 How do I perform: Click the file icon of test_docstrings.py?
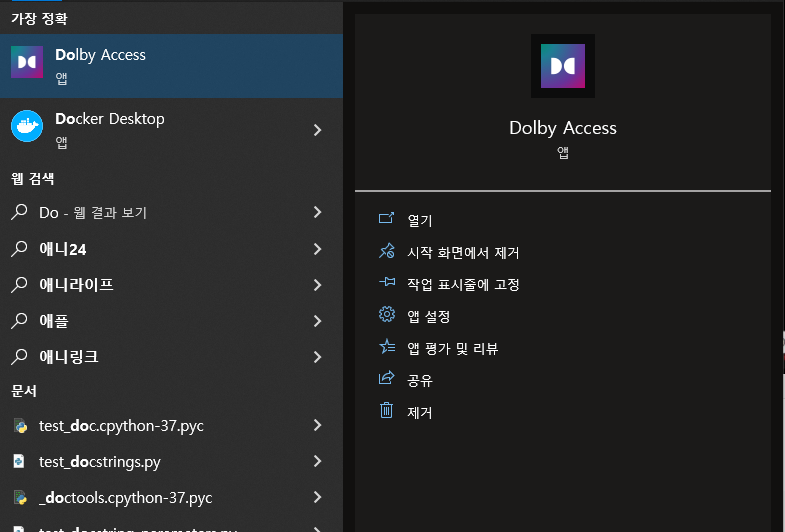pyautogui.click(x=19, y=461)
